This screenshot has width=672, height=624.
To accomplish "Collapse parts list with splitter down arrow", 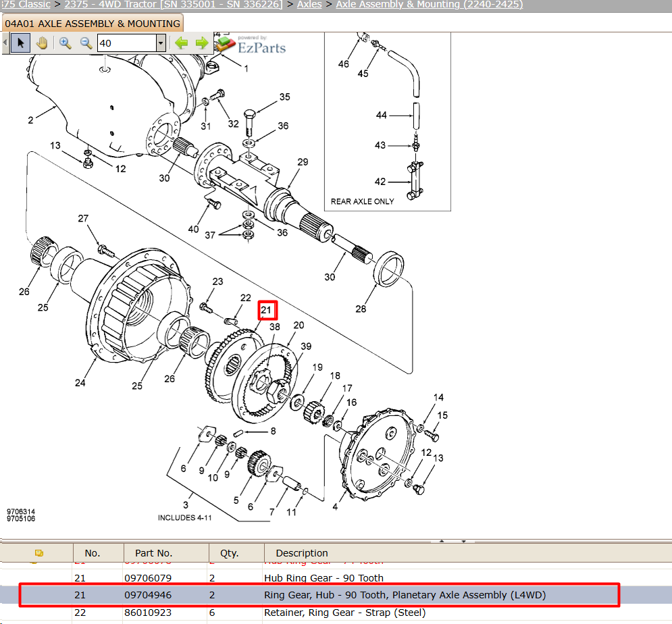I will pyautogui.click(x=464, y=542).
